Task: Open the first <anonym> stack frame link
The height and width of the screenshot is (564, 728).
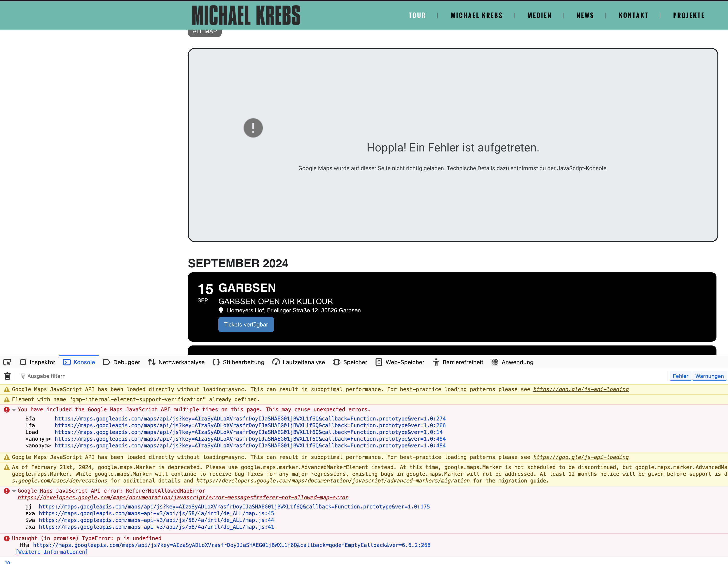Action: 250,439
